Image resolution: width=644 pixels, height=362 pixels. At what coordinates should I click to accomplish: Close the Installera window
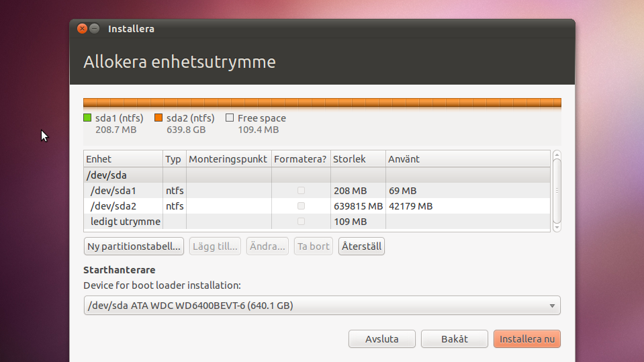pyautogui.click(x=82, y=28)
